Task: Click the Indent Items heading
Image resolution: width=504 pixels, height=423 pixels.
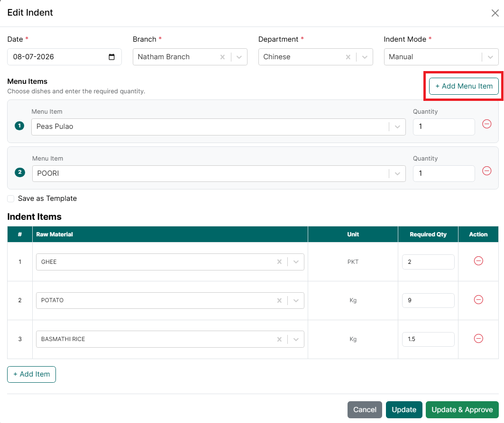Action: (35, 217)
